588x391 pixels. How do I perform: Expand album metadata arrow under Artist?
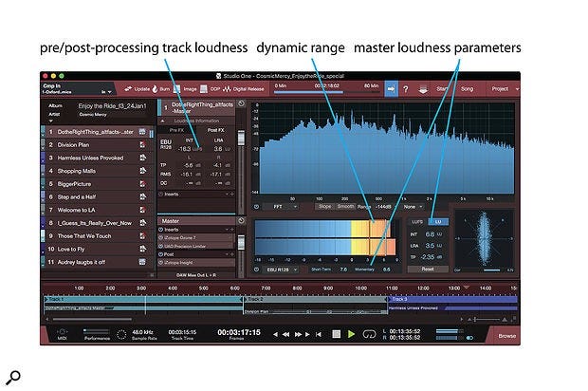51,121
